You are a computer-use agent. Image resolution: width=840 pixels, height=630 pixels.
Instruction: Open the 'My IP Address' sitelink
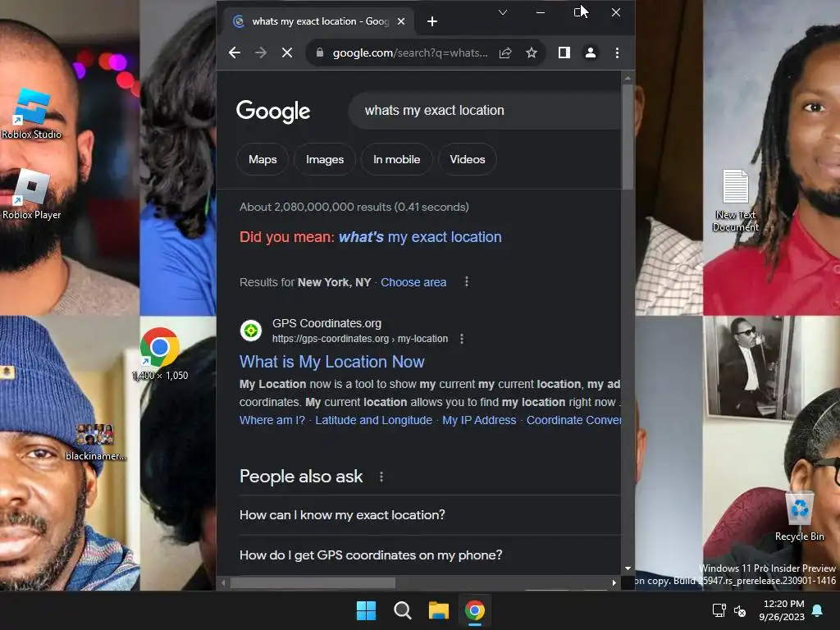click(x=479, y=420)
